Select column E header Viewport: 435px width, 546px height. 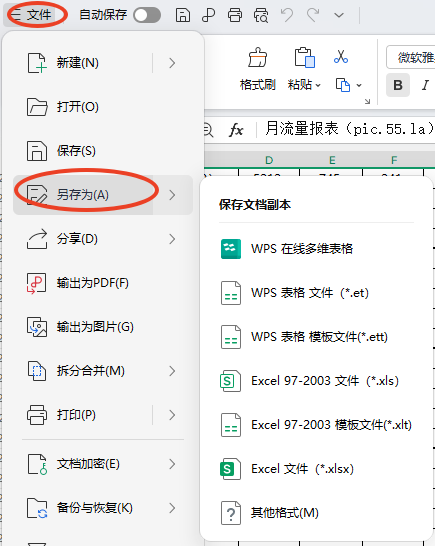click(x=332, y=160)
